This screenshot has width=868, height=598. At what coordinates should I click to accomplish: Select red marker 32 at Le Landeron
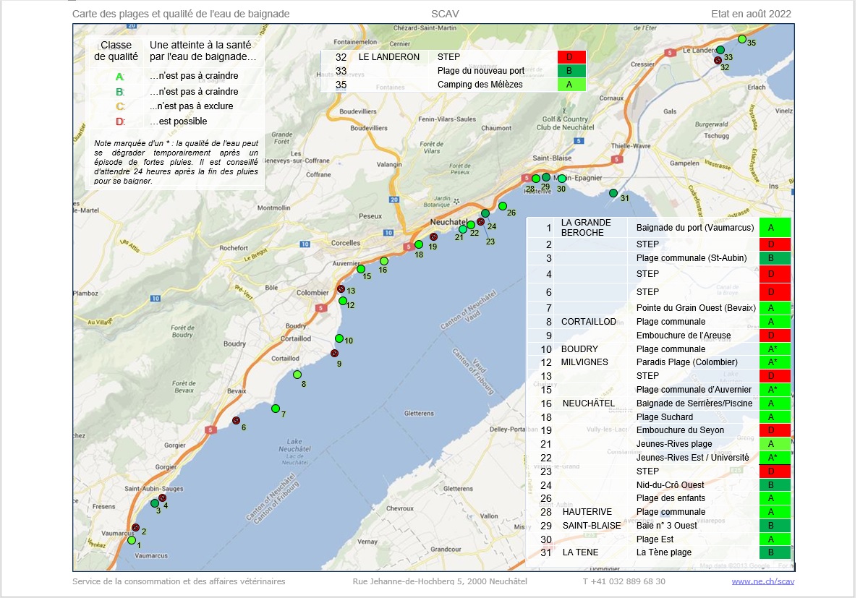pyautogui.click(x=718, y=61)
